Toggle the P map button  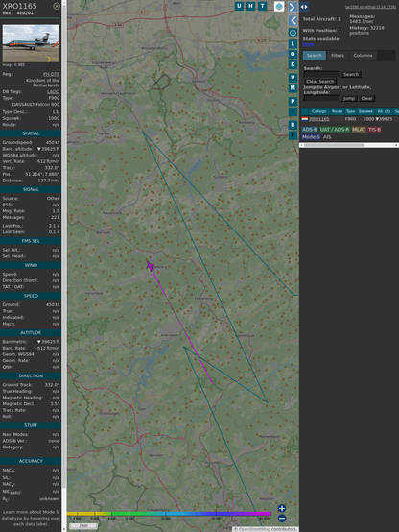tap(293, 101)
